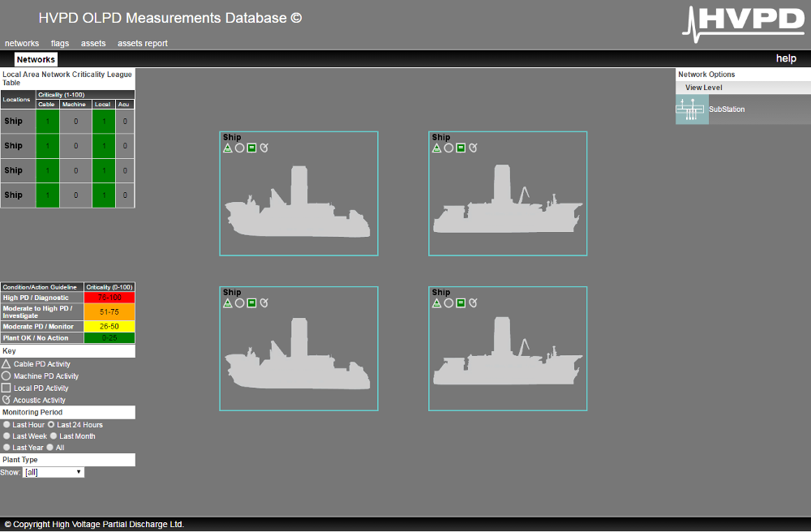
Task: Click the red 76-100 criticality swatch
Action: pyautogui.click(x=109, y=298)
